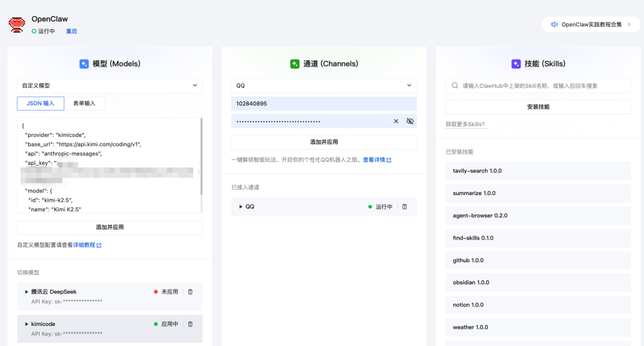This screenshot has height=346, width=644.
Task: Delete the connected QQ channel
Action: point(405,207)
